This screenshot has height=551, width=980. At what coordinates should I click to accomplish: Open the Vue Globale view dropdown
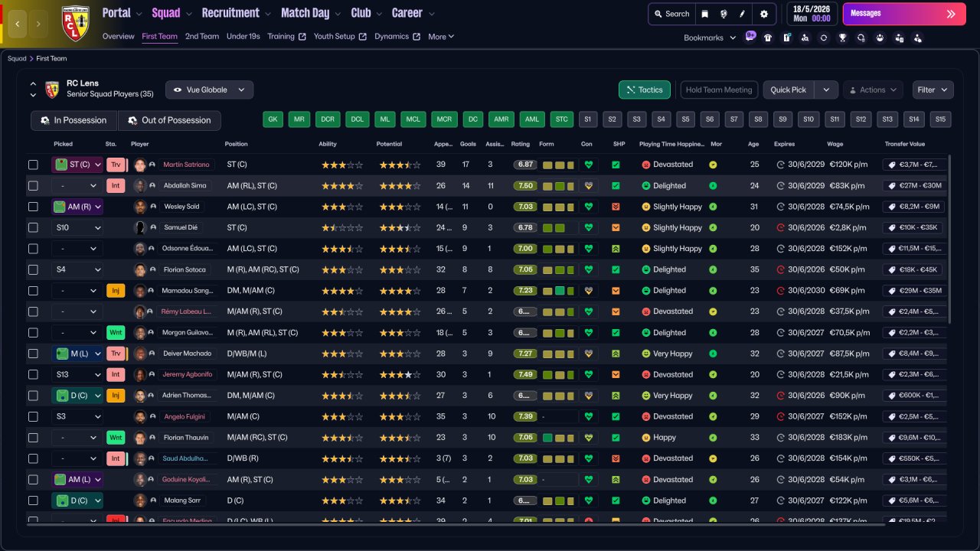click(x=209, y=90)
